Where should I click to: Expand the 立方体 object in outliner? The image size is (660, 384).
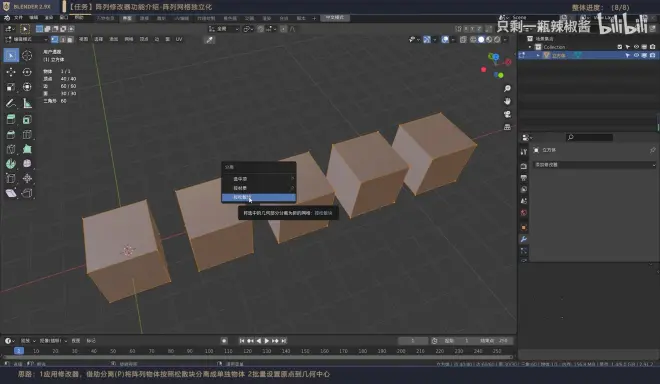tap(538, 55)
